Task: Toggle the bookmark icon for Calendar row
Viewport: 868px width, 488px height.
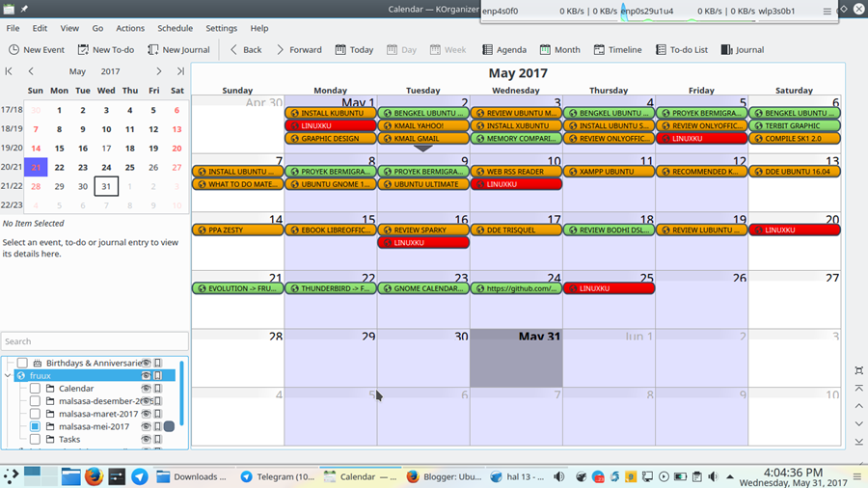Action: pyautogui.click(x=158, y=389)
